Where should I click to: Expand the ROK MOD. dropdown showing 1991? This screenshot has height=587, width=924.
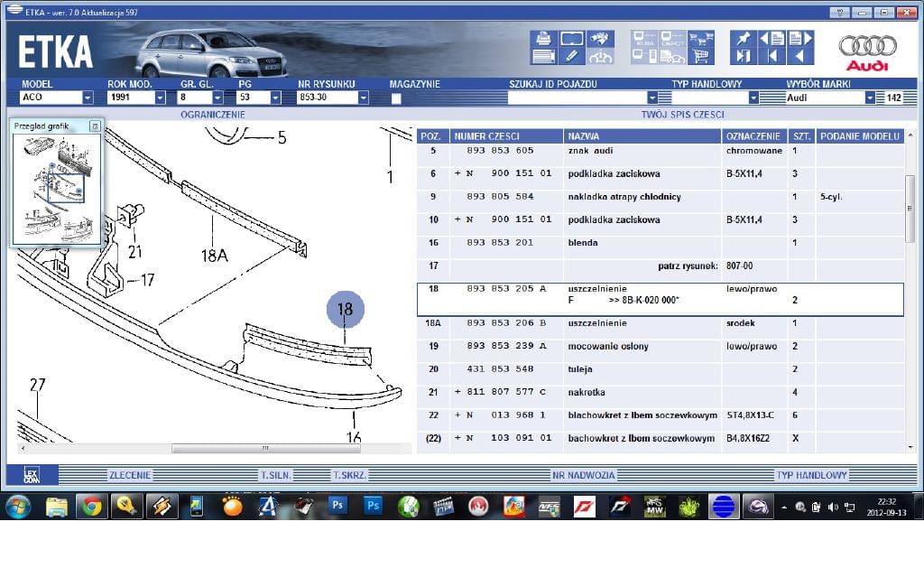coord(160,98)
